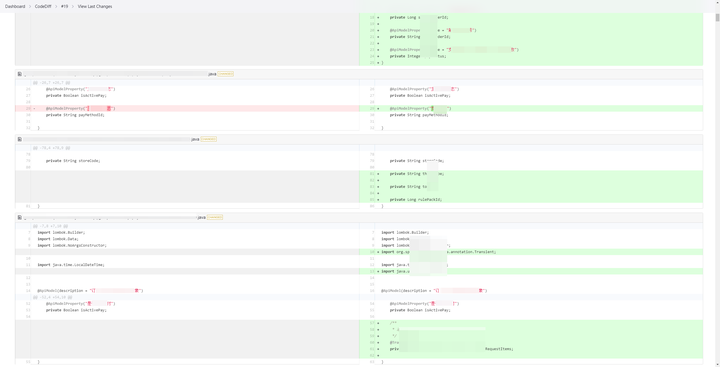Click 'import java.time.LocalDateTime;' in left pane

(71, 265)
